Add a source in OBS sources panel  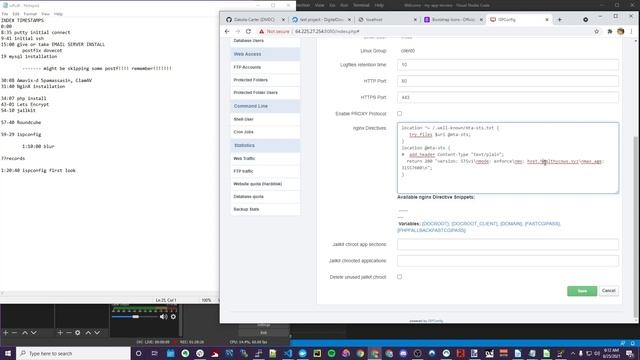tap(60, 333)
